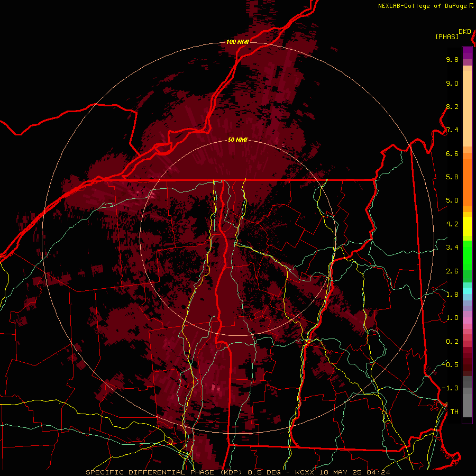Click the 7.4 legend value
476x476 pixels.
coord(452,130)
